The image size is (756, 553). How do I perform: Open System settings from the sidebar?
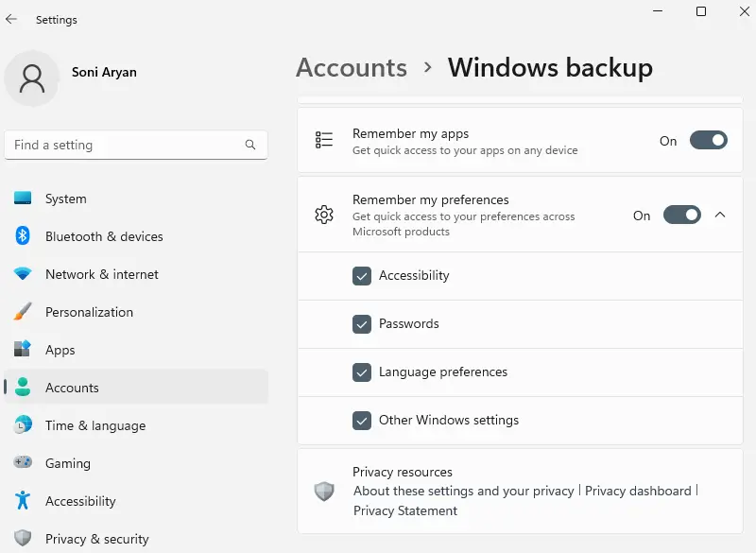pos(64,199)
